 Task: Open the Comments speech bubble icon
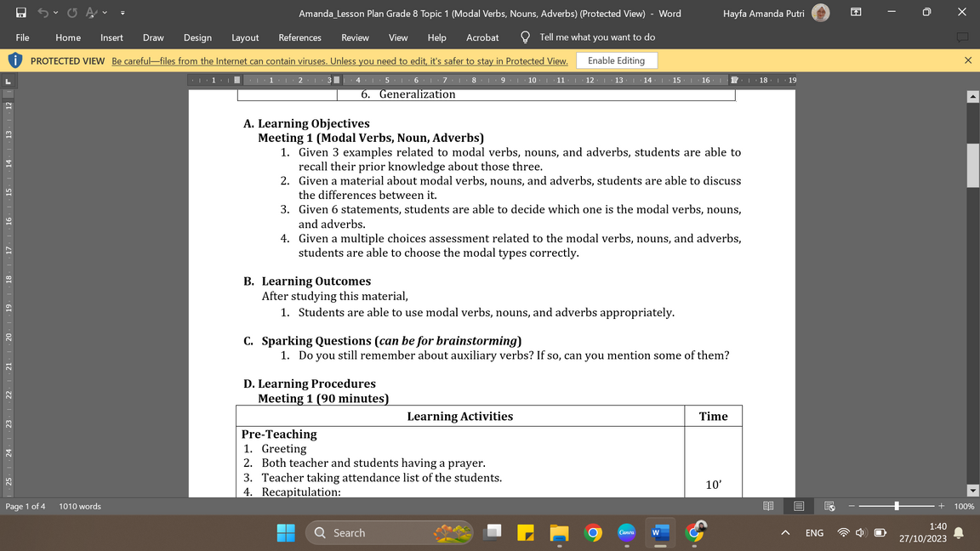(x=962, y=37)
